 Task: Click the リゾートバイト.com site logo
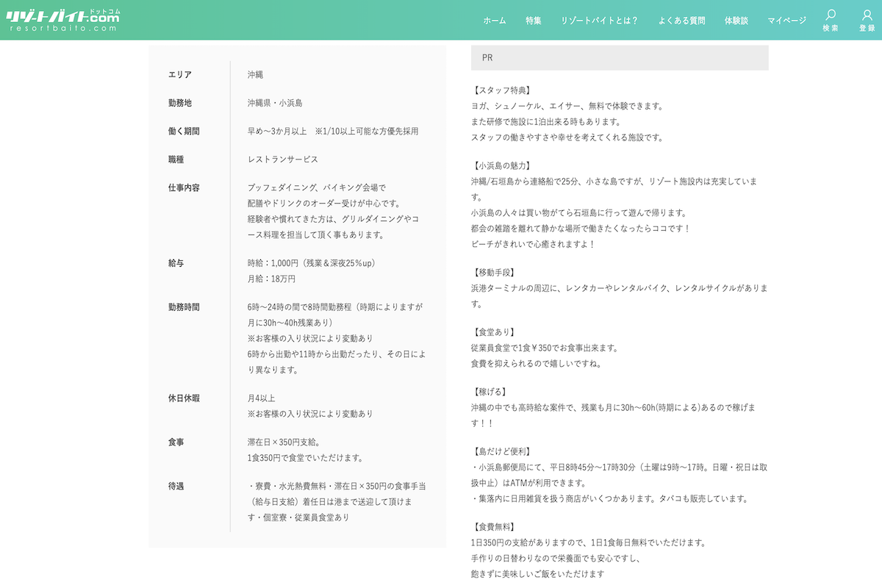pyautogui.click(x=63, y=20)
